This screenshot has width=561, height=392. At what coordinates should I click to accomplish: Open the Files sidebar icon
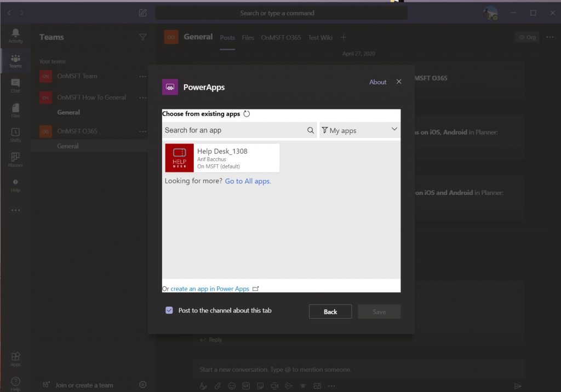click(x=15, y=111)
